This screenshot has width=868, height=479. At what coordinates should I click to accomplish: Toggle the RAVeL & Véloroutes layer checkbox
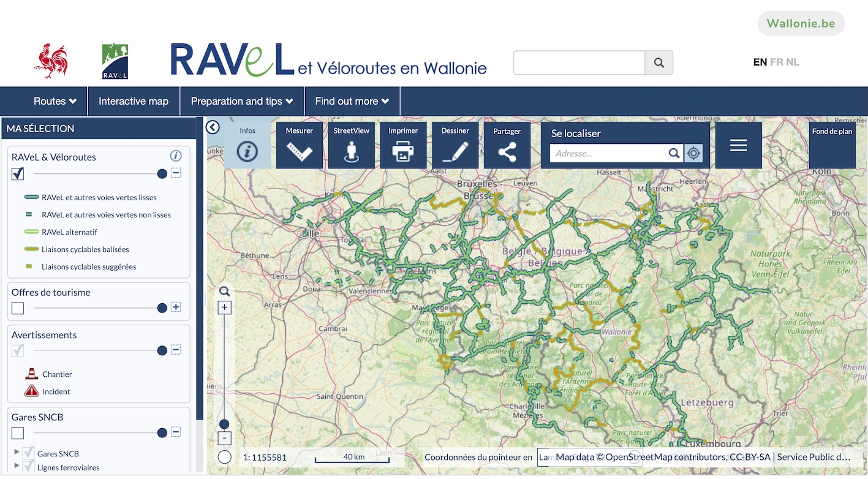[x=18, y=174]
